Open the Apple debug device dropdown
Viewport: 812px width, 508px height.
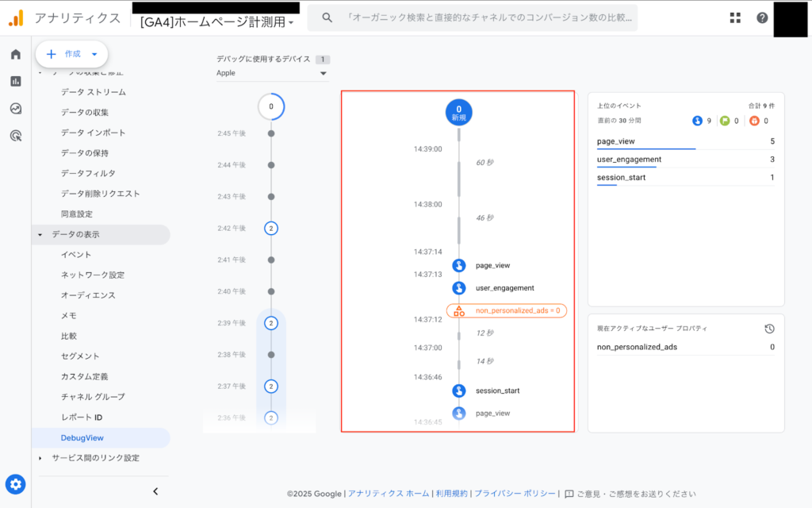(x=273, y=72)
